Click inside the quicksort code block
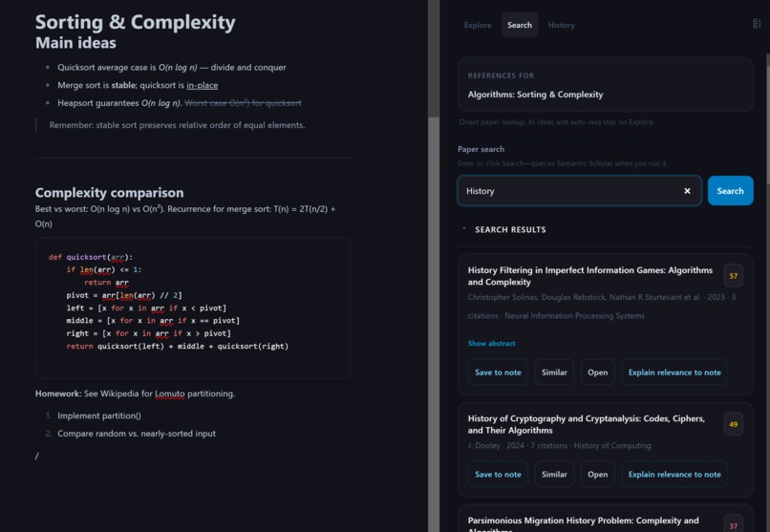Screen dimensions: 770x532 tap(193, 309)
